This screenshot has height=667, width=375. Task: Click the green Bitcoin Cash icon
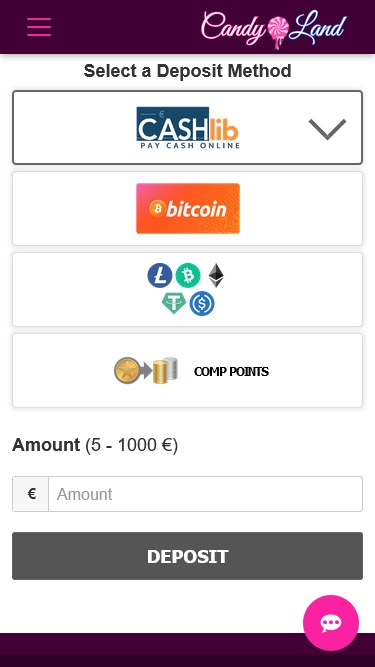(x=188, y=275)
